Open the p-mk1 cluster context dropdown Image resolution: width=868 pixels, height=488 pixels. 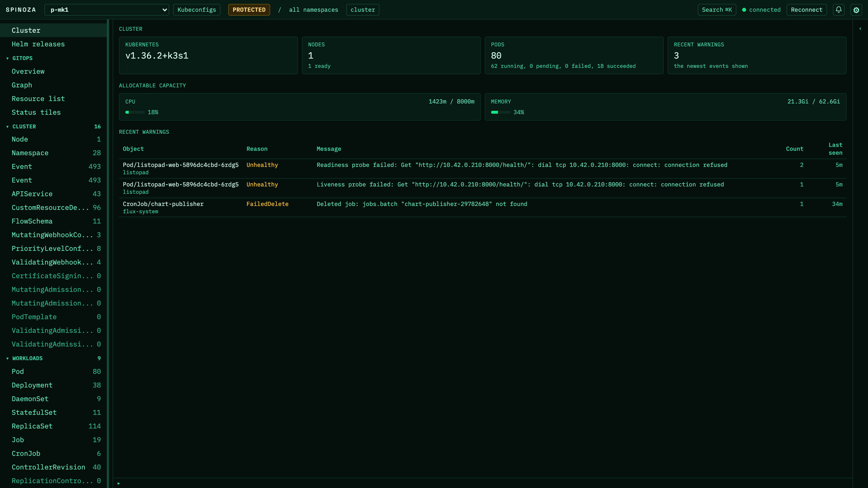pos(107,10)
